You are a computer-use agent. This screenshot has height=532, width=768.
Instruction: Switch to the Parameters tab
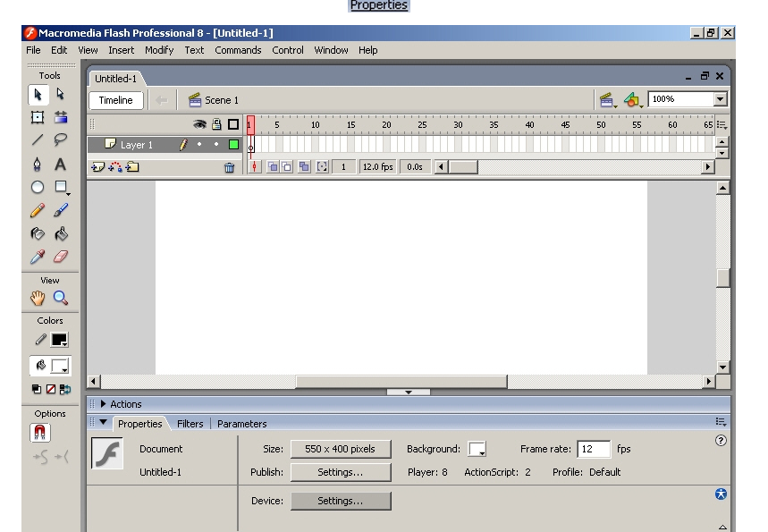click(242, 424)
